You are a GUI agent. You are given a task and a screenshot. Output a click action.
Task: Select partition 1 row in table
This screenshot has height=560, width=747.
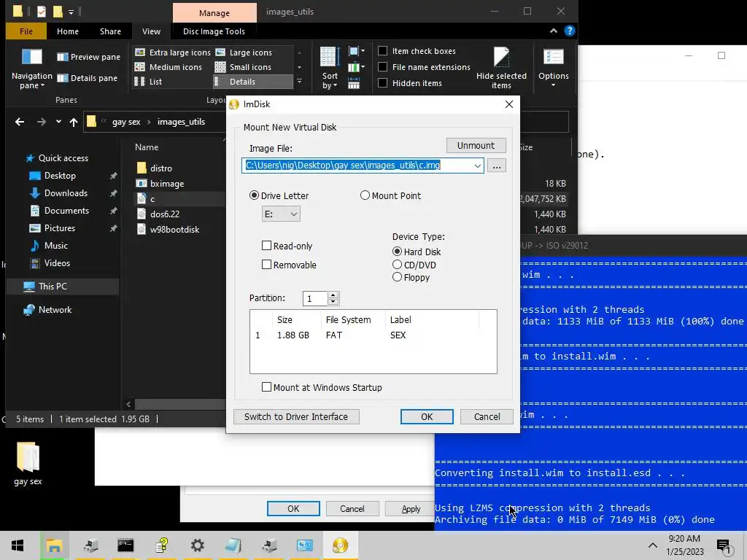click(373, 335)
